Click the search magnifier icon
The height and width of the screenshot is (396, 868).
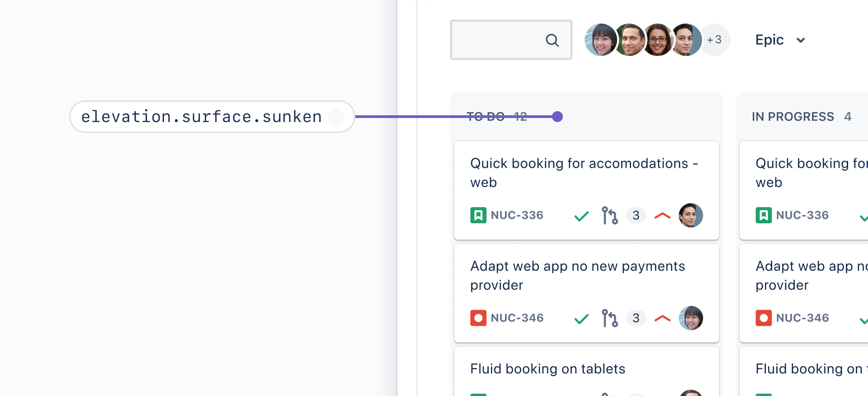[552, 40]
